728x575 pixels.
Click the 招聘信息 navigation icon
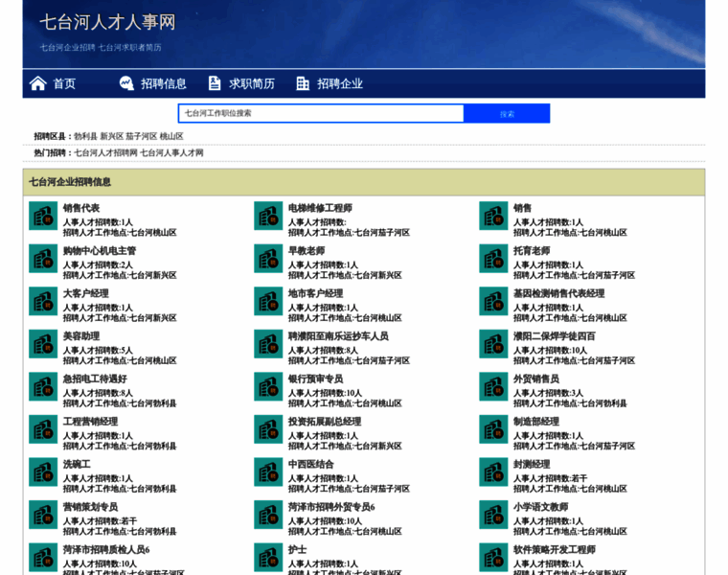click(126, 83)
